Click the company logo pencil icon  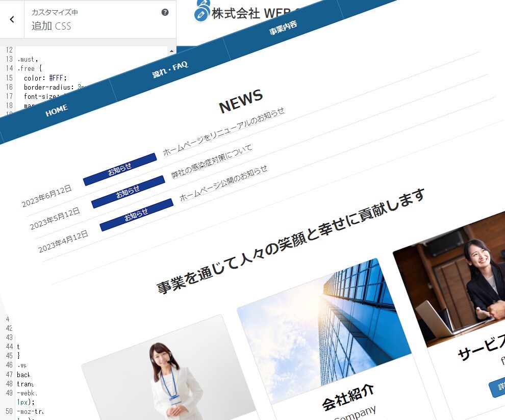tap(201, 14)
